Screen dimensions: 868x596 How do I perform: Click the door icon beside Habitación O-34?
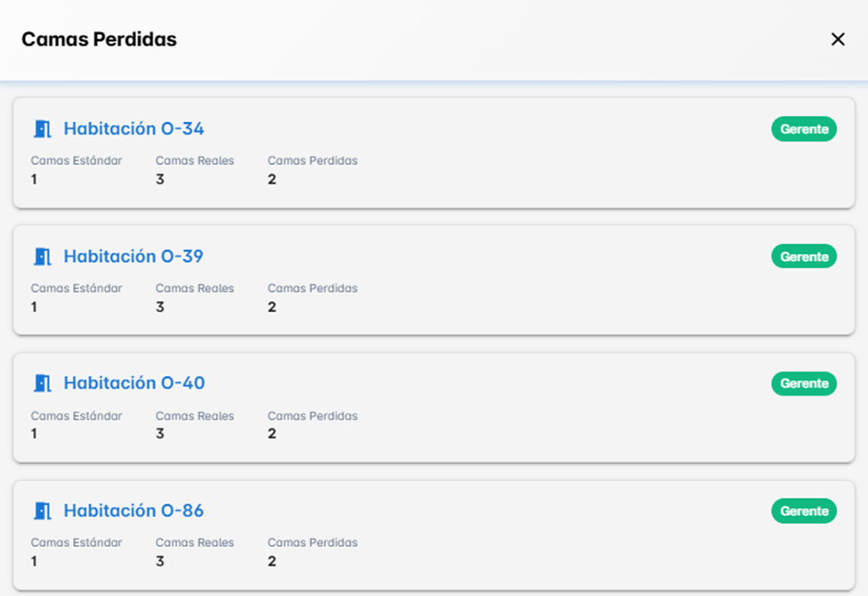pyautogui.click(x=42, y=129)
